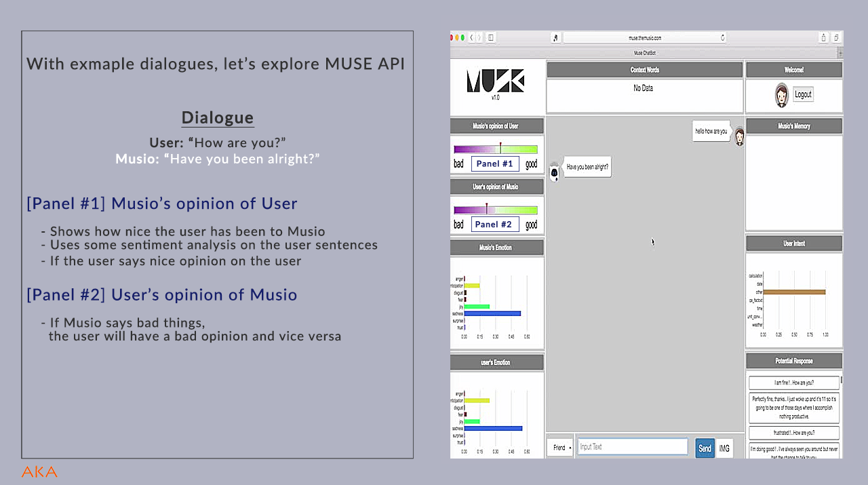This screenshot has width=868, height=485.
Task: Click the Potential Response header
Action: tap(793, 361)
